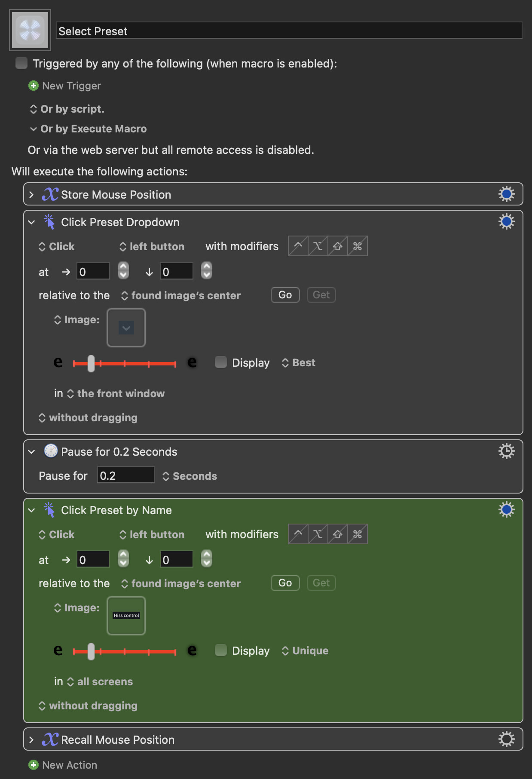
Task: Click green plus icon beside New Action
Action: point(33,765)
